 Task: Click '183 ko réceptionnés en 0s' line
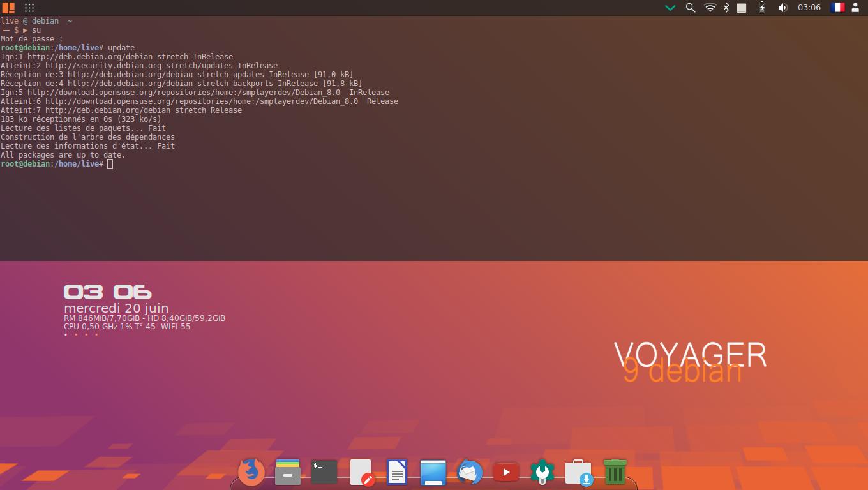[81, 119]
